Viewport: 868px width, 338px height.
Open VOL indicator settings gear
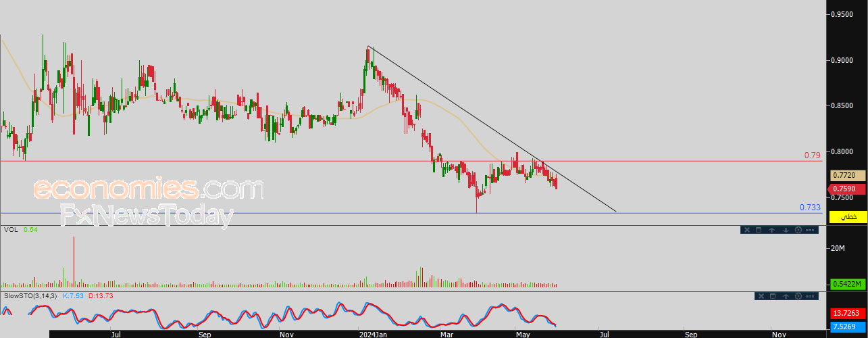pyautogui.click(x=798, y=230)
